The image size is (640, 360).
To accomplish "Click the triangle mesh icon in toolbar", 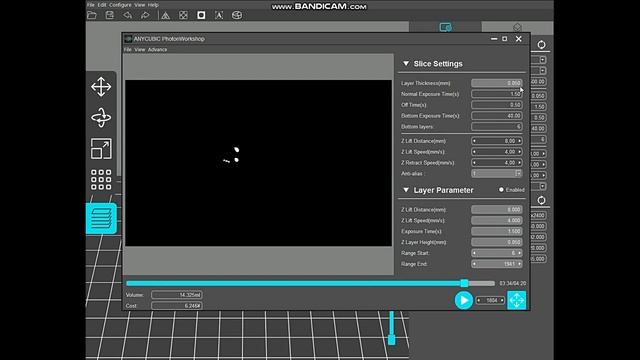I will pyautogui.click(x=166, y=16).
